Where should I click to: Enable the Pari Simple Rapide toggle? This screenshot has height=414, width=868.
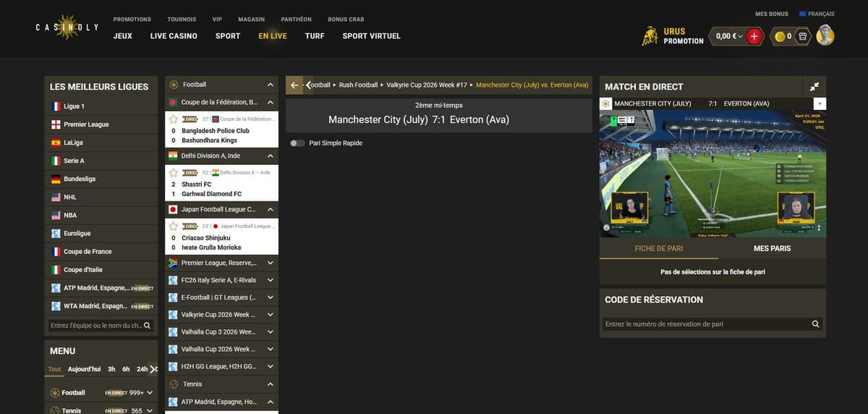tap(297, 143)
